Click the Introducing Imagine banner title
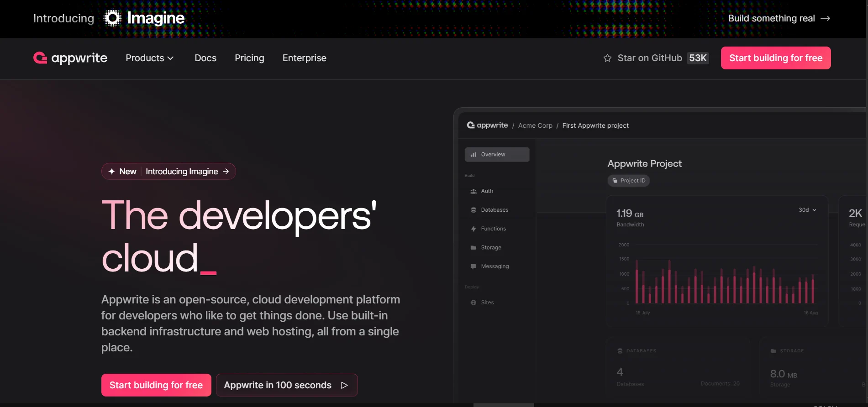This screenshot has width=868, height=407. (109, 18)
